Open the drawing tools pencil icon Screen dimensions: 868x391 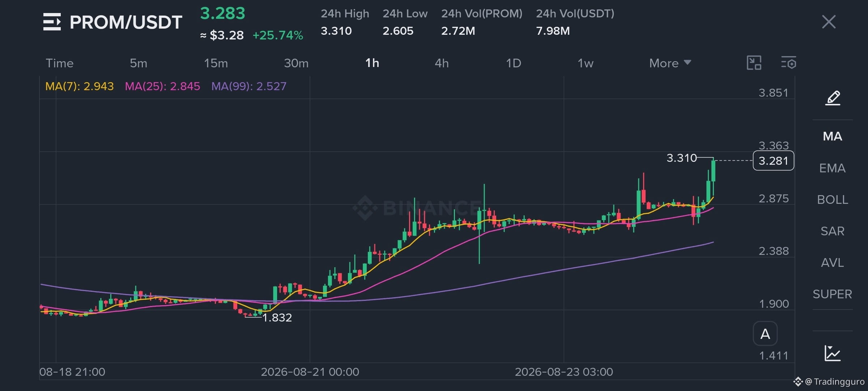[833, 98]
